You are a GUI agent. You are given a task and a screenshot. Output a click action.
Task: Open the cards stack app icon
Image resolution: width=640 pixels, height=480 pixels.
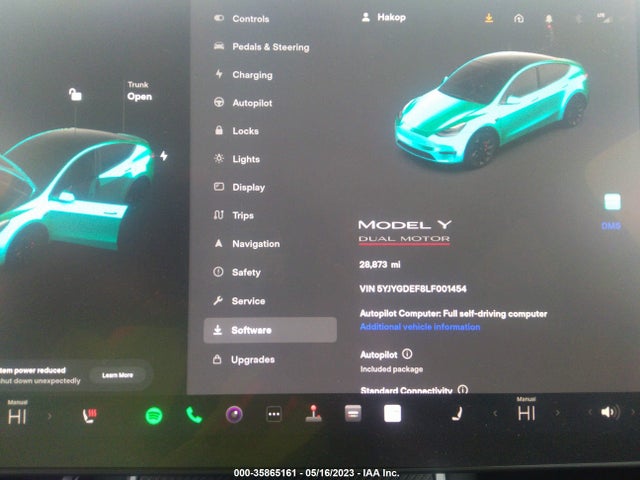[x=353, y=413]
